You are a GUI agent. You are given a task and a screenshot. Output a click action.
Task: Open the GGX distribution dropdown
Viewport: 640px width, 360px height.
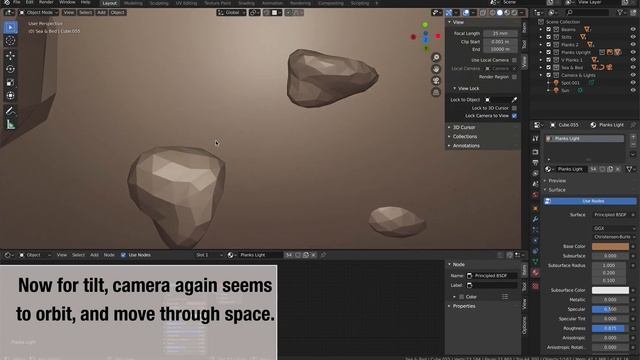click(x=614, y=229)
